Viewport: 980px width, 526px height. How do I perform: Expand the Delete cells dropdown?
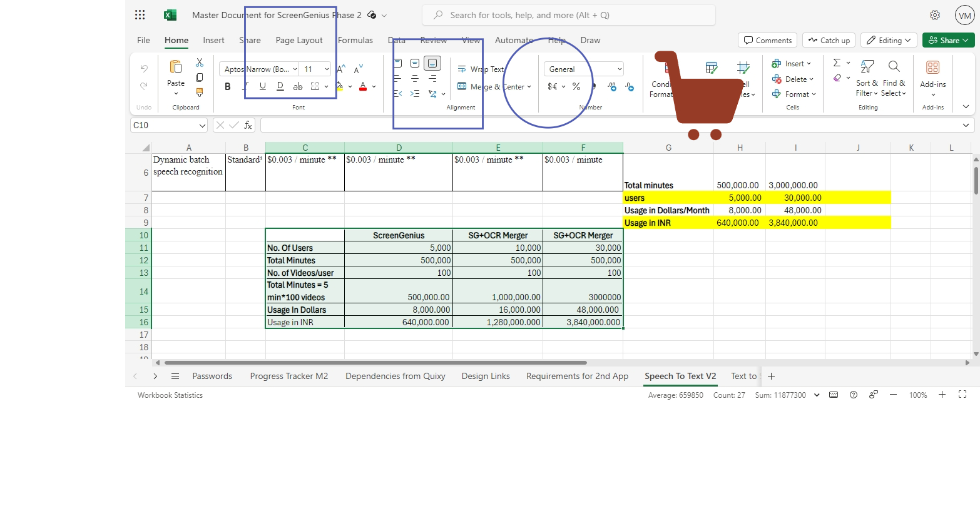point(811,79)
